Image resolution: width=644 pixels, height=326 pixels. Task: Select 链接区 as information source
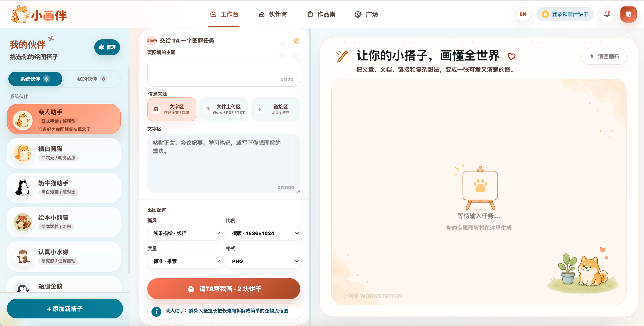tap(275, 109)
